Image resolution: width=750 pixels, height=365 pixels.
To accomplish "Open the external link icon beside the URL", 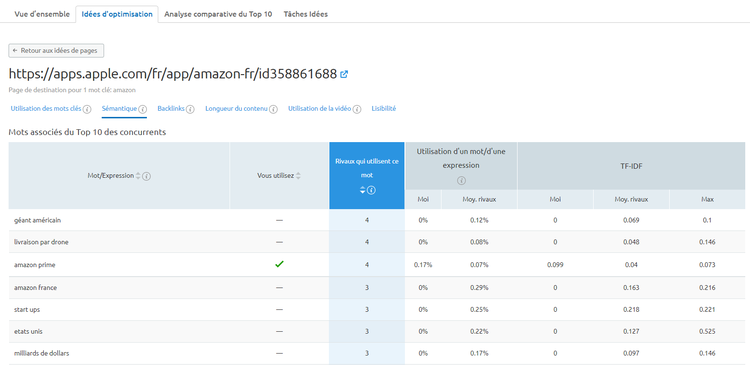I will 344,74.
